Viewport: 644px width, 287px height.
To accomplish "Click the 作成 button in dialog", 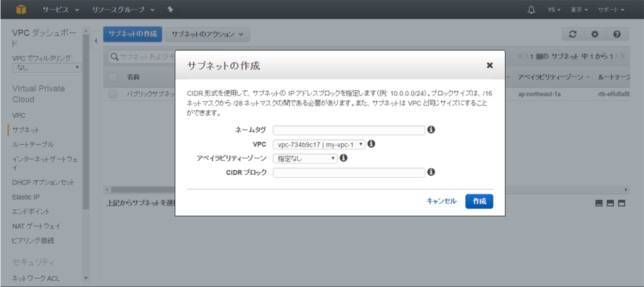I will point(479,202).
